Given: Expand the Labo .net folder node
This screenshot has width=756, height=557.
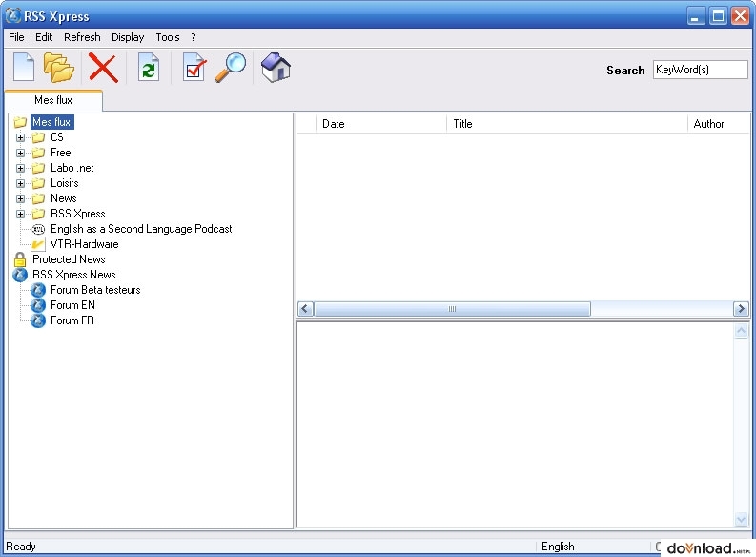Looking at the screenshot, I should [x=20, y=168].
